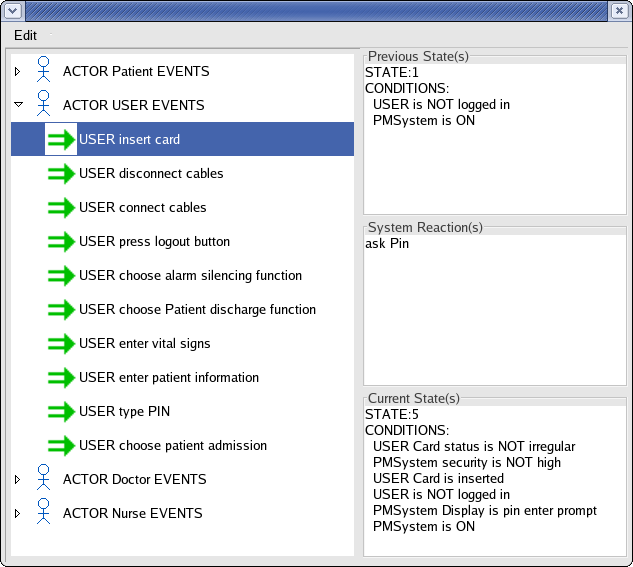Select USER enter patient information event

pyautogui.click(x=169, y=378)
